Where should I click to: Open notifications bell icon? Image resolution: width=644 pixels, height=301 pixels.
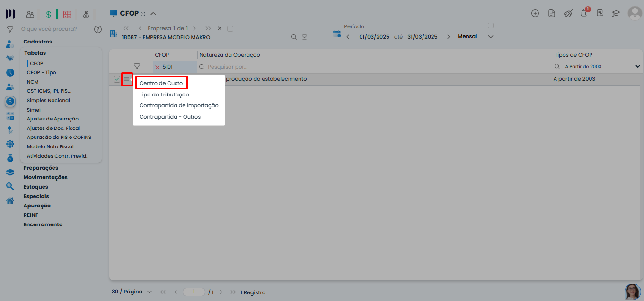coord(584,13)
